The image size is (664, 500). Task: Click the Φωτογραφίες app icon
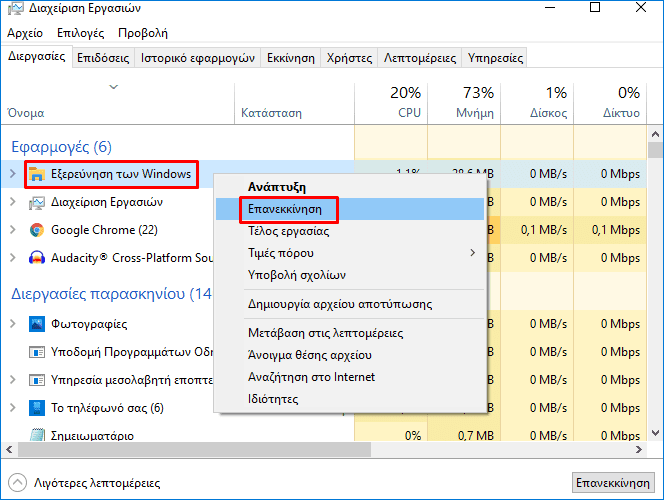click(37, 324)
